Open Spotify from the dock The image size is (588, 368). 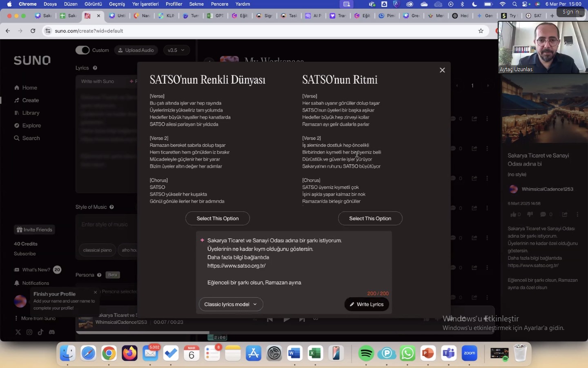pyautogui.click(x=366, y=353)
